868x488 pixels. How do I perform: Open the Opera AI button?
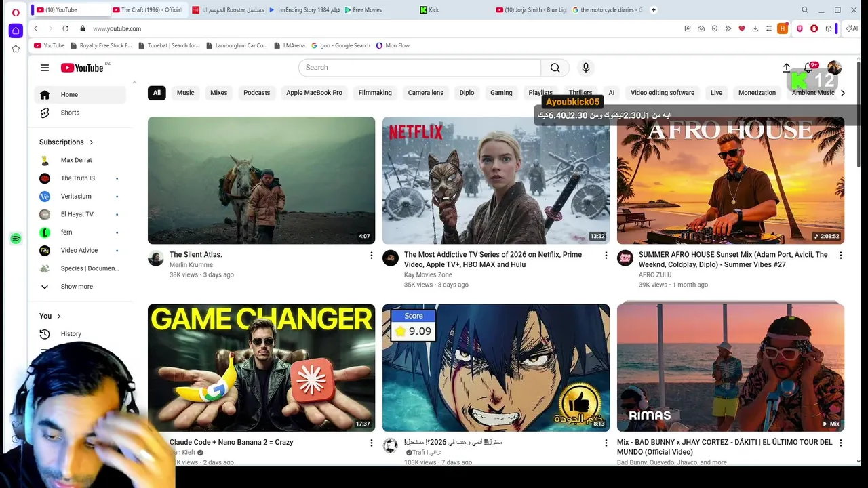click(851, 28)
